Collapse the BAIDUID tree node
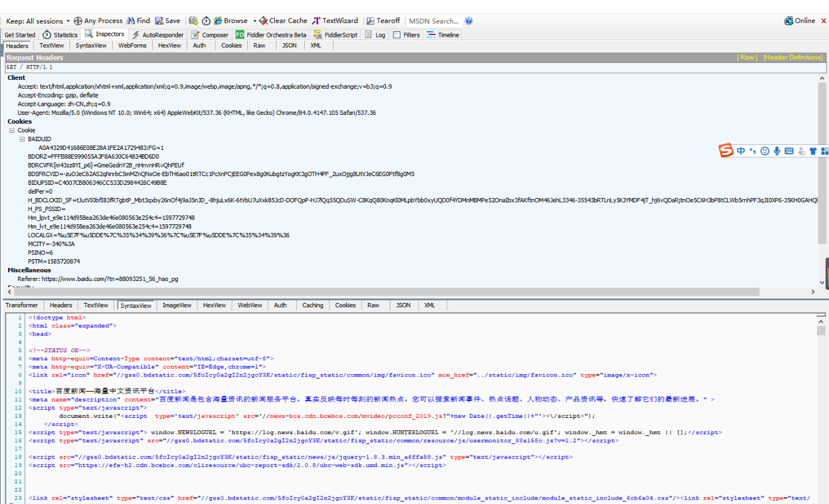The height and width of the screenshot is (504, 829). 22,139
